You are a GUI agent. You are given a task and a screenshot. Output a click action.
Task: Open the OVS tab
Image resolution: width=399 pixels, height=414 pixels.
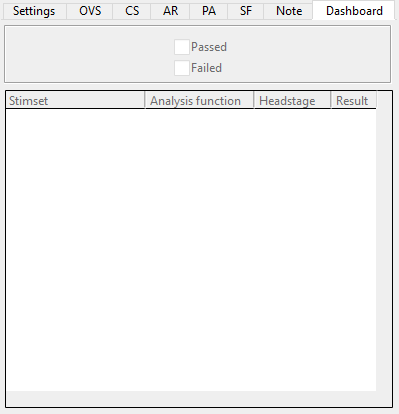click(x=90, y=11)
